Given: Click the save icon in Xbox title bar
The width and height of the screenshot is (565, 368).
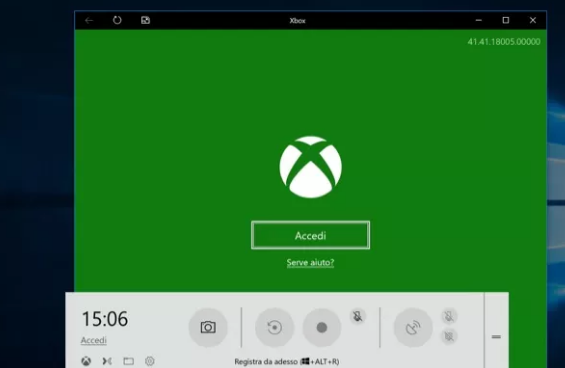Looking at the screenshot, I should point(145,20).
